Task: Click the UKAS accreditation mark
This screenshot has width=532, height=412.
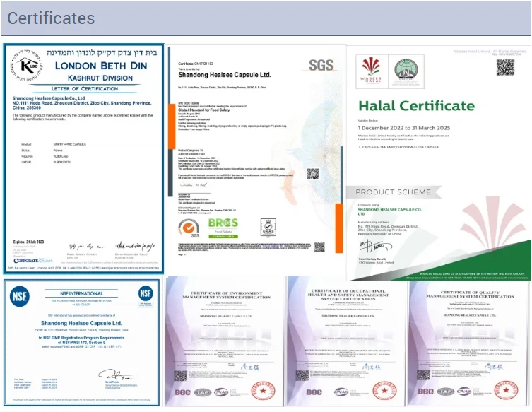Action: coord(267,228)
